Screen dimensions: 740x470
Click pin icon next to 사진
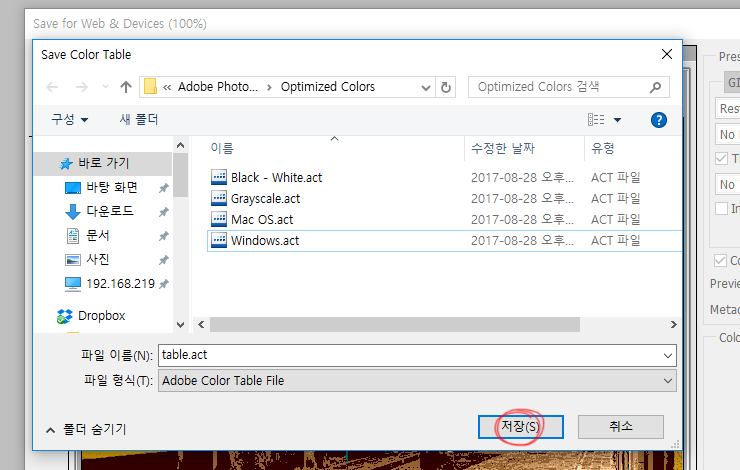click(x=163, y=260)
